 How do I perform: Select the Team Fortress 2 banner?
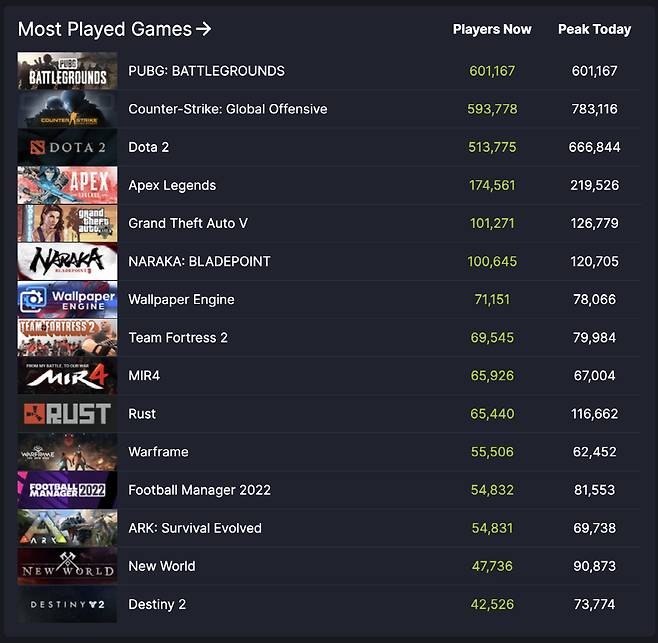(x=67, y=337)
